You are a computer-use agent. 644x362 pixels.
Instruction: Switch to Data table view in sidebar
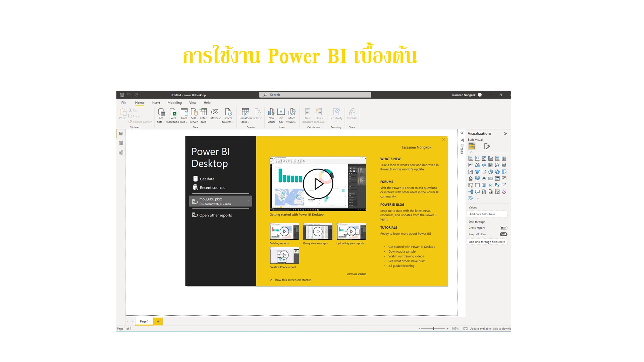click(121, 143)
